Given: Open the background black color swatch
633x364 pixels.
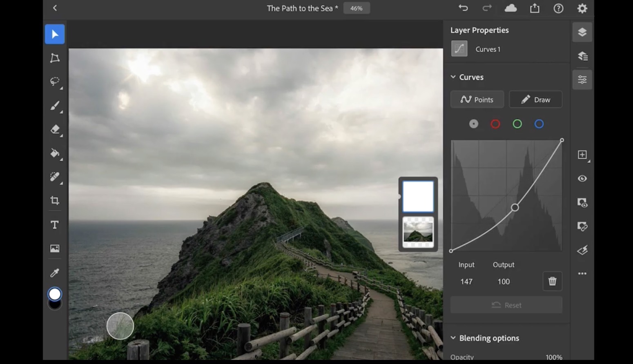Looking at the screenshot, I should click(x=55, y=305).
